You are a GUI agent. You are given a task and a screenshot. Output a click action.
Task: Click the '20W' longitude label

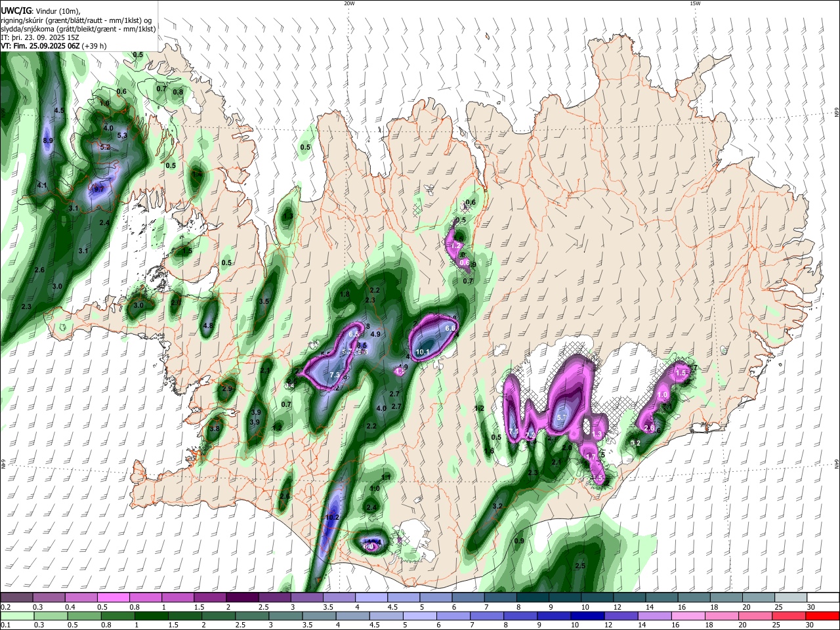point(349,3)
